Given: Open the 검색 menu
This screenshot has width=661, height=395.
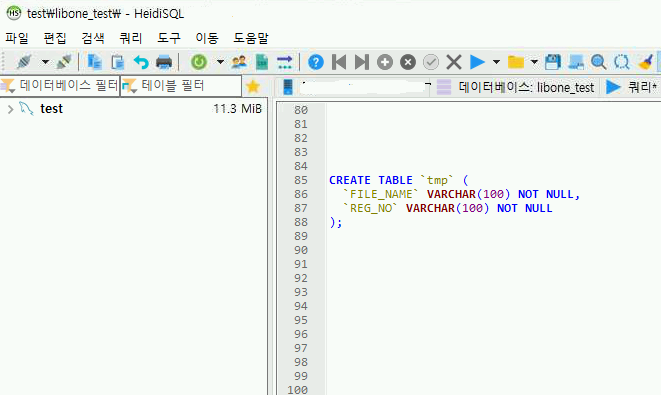Looking at the screenshot, I should coord(93,38).
